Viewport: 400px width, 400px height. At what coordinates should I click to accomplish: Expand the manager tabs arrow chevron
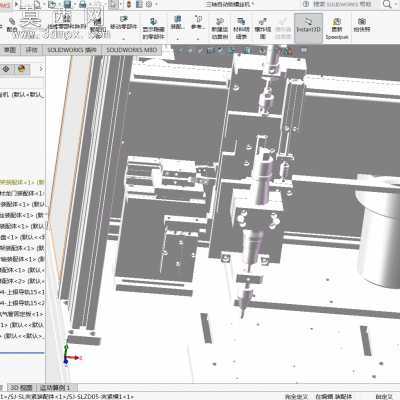pos(41,69)
